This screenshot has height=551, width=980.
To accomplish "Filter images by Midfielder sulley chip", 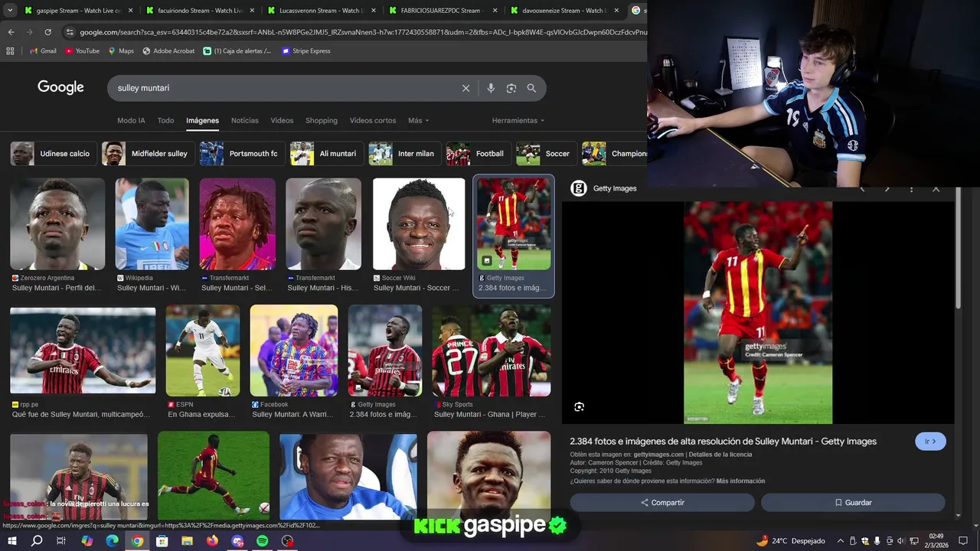I will [x=147, y=154].
